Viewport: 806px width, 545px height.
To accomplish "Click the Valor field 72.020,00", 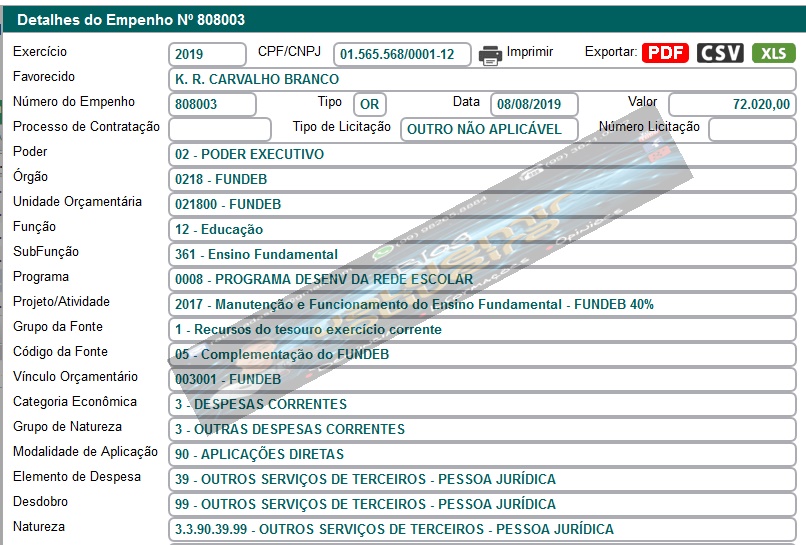I will (732, 104).
